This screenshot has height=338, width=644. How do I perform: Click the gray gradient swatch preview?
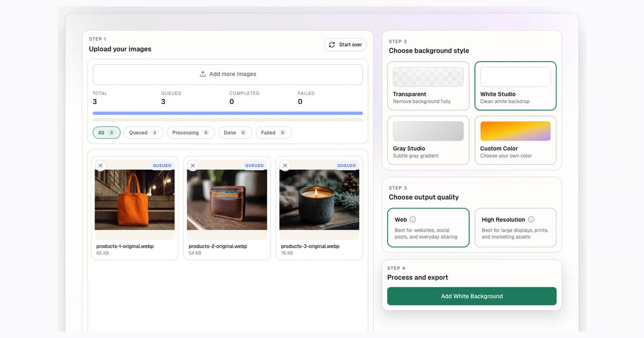[428, 131]
